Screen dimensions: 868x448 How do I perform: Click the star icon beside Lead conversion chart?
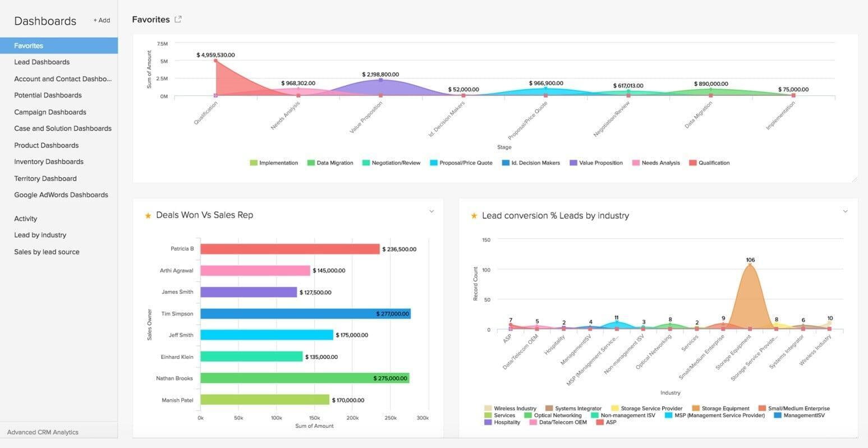[x=474, y=215]
